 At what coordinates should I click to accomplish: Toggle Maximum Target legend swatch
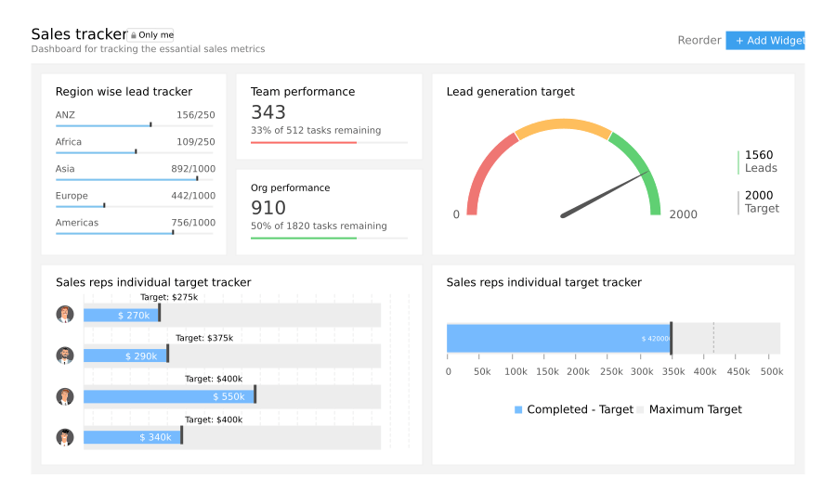(640, 409)
